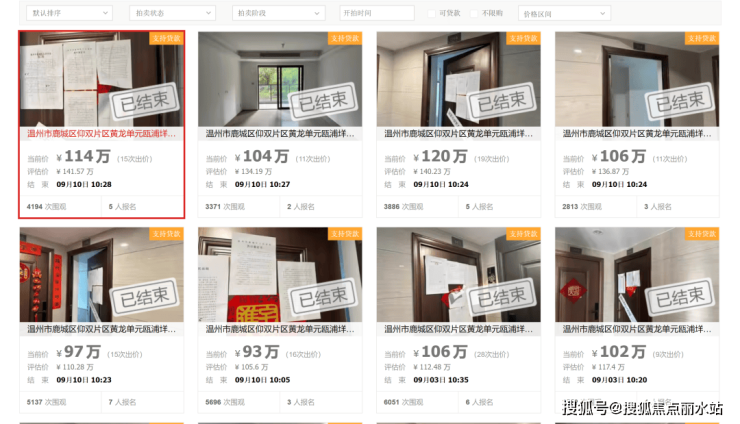This screenshot has width=740, height=424.
Task: Enable the 不限购 checkbox
Action: click(474, 14)
